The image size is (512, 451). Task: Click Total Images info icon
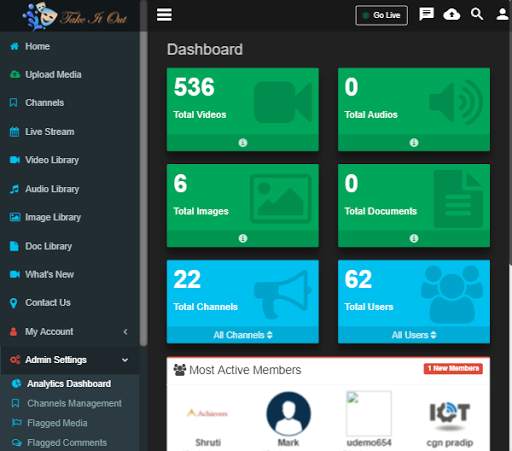[243, 238]
